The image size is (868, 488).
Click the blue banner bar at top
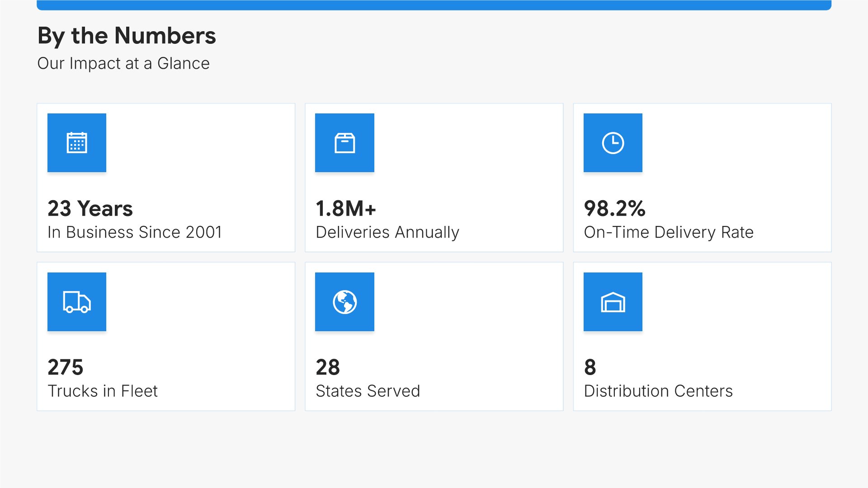pos(434,5)
